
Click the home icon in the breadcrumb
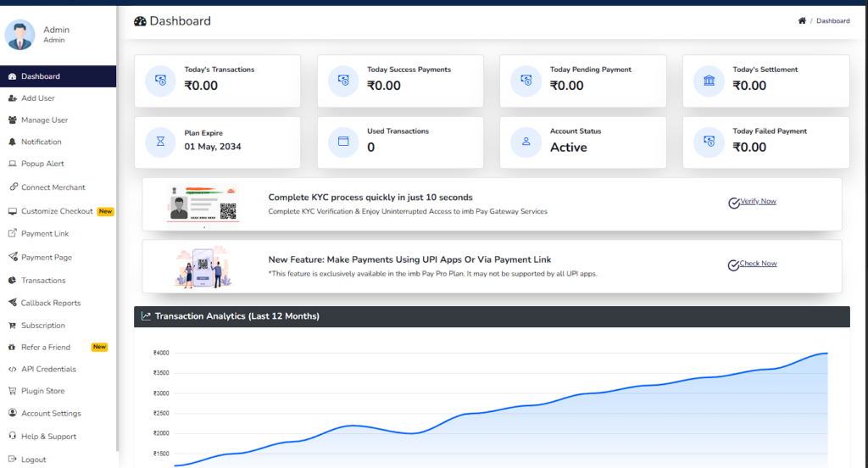[802, 21]
